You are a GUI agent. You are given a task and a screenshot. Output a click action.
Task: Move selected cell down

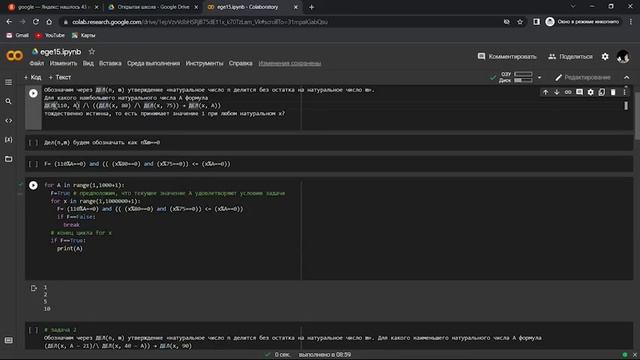click(556, 92)
